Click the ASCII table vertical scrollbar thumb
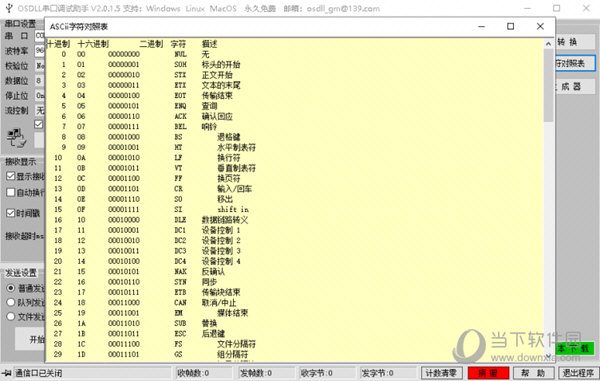This screenshot has width=600, height=381. point(548,85)
